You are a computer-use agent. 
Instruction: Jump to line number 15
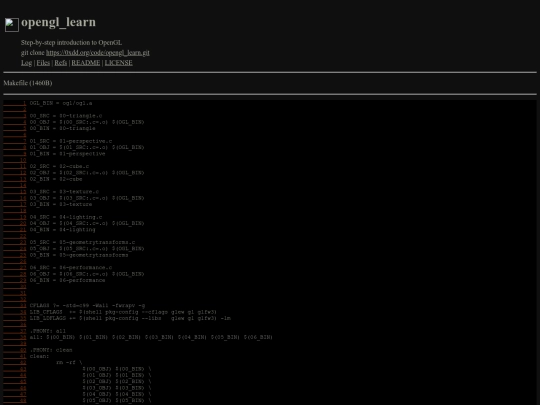(x=15, y=191)
